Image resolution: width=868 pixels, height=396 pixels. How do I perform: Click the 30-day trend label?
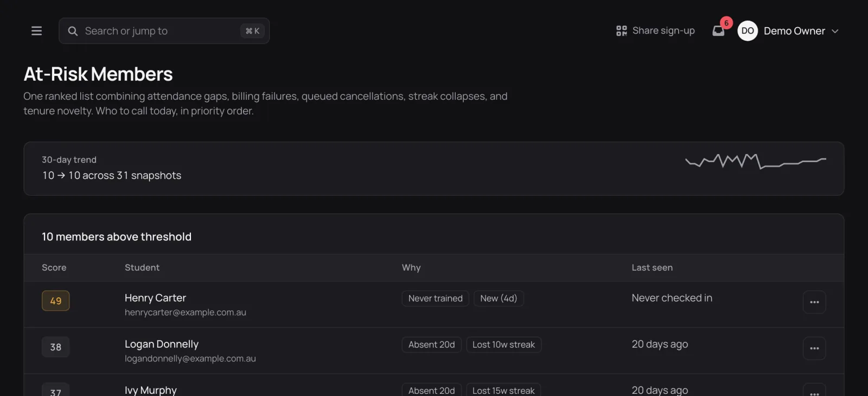pos(69,159)
